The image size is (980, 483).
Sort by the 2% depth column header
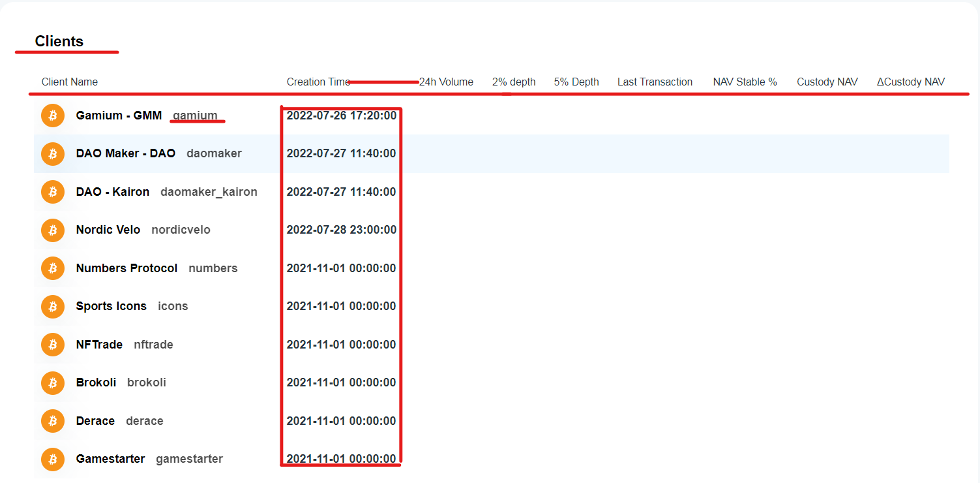514,82
